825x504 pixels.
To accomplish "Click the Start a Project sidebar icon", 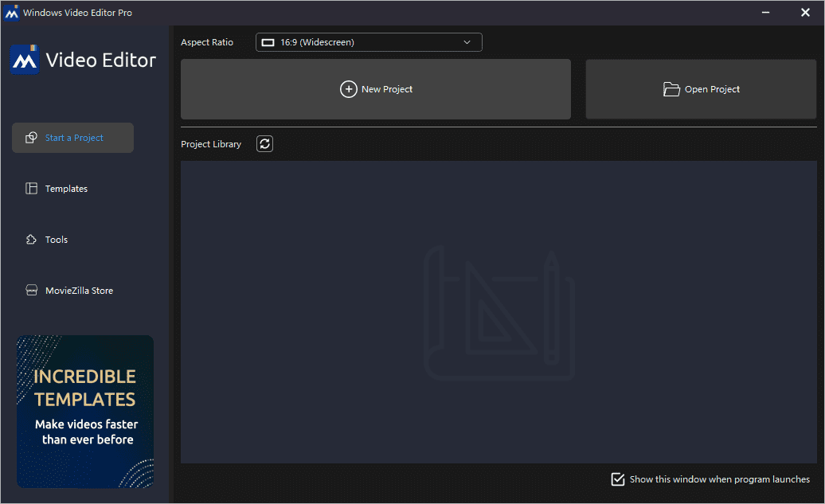I will (32, 138).
